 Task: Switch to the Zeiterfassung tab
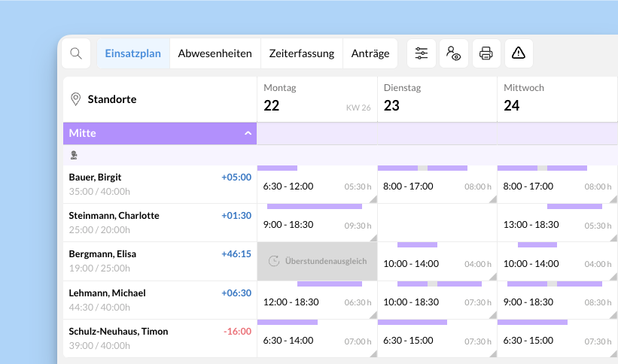(x=302, y=53)
